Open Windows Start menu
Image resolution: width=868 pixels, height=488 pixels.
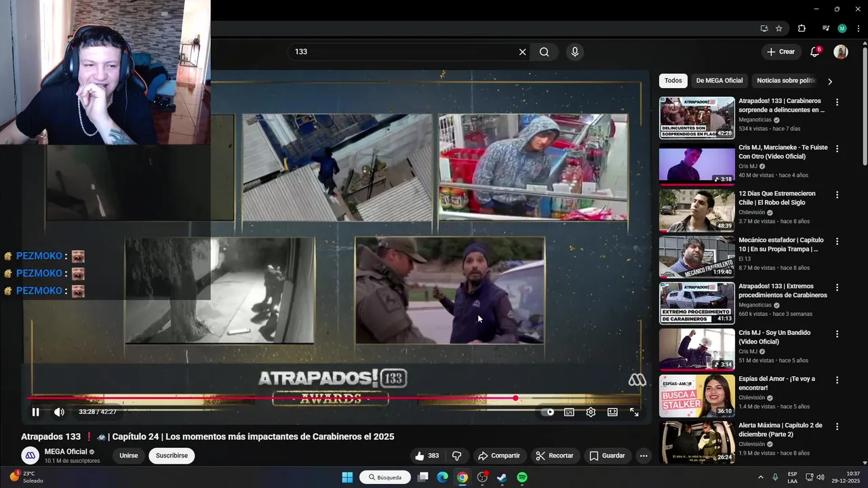(x=347, y=477)
